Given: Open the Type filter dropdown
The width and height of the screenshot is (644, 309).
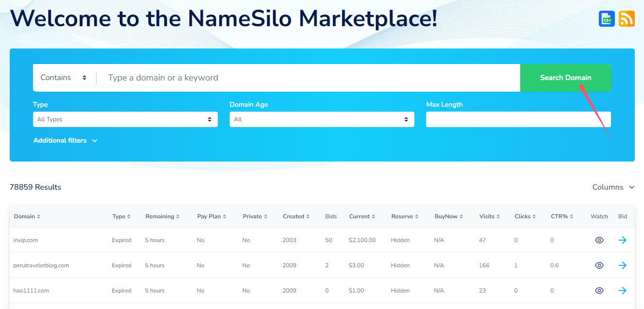Looking at the screenshot, I should click(x=125, y=119).
